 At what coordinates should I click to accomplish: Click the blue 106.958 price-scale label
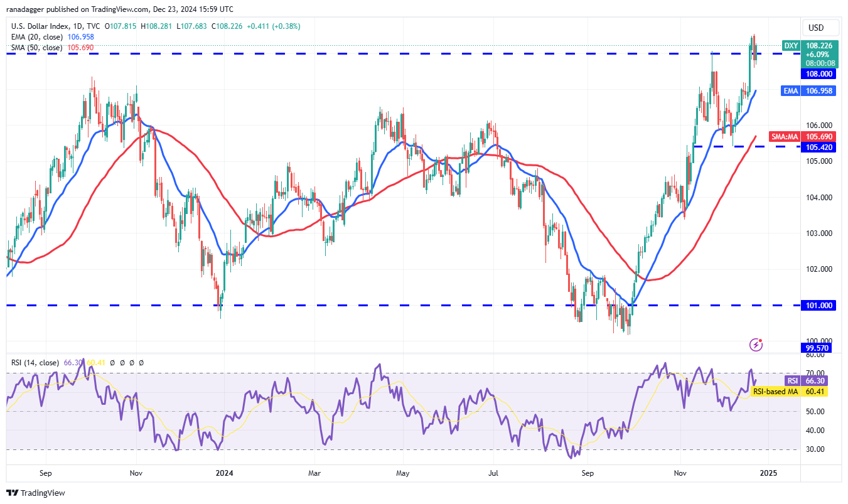(x=818, y=91)
